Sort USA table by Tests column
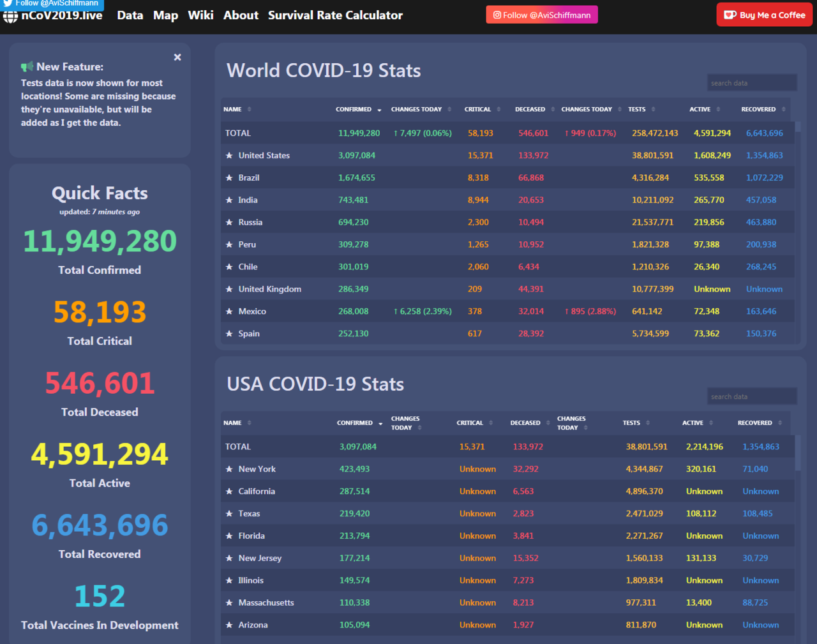The image size is (817, 644). point(636,423)
